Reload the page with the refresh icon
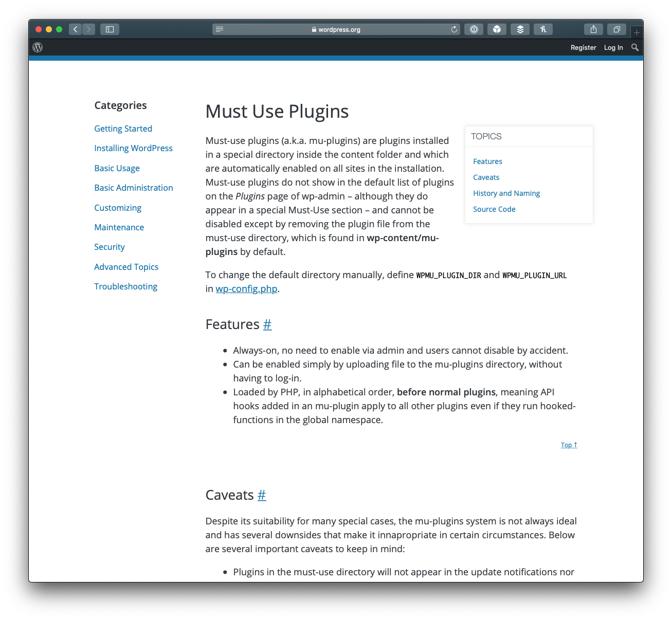 pyautogui.click(x=454, y=29)
